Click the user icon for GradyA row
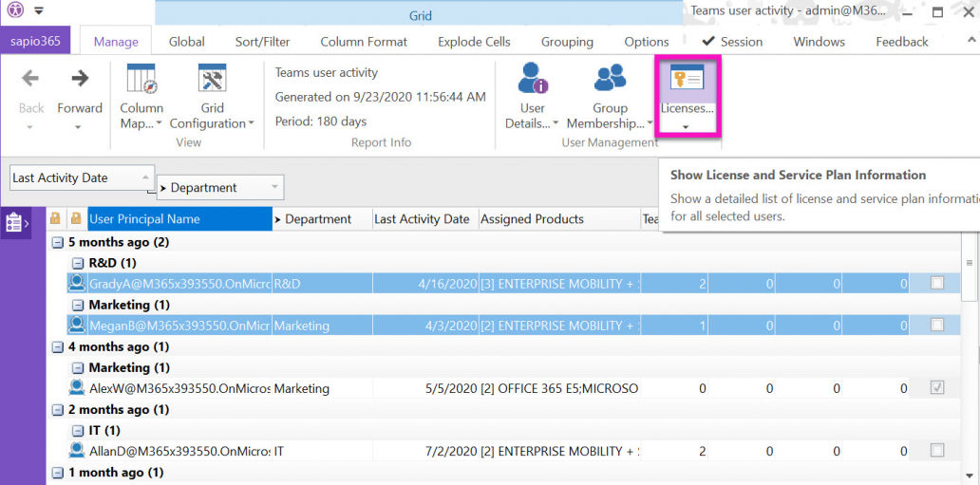 click(77, 284)
